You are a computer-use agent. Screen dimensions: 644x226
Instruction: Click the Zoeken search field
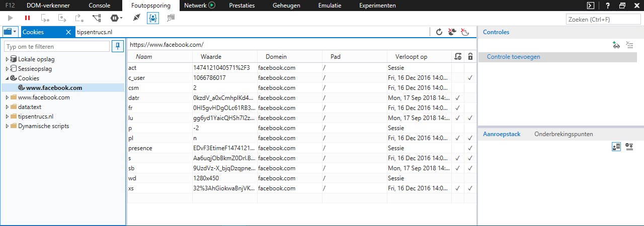(x=603, y=19)
